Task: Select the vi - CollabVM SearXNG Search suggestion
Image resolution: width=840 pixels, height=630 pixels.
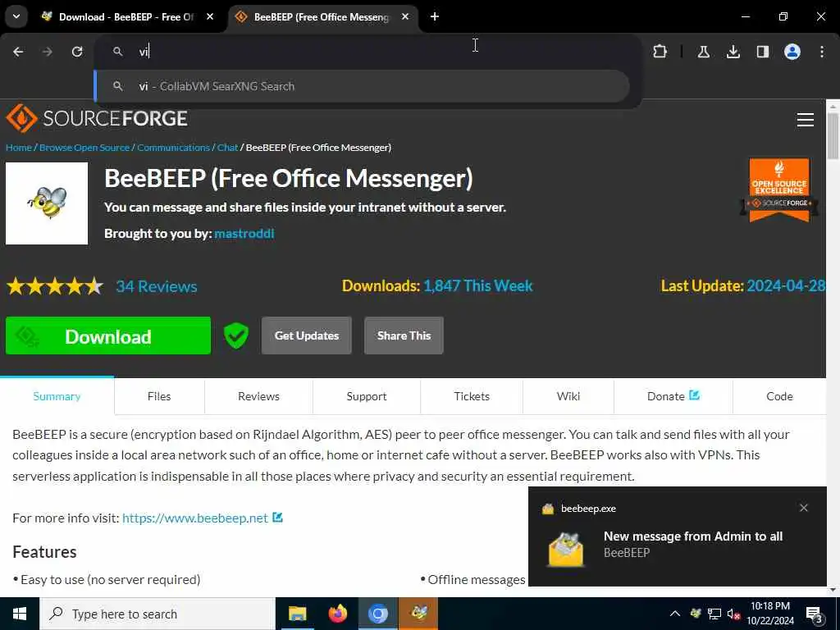Action: (362, 86)
